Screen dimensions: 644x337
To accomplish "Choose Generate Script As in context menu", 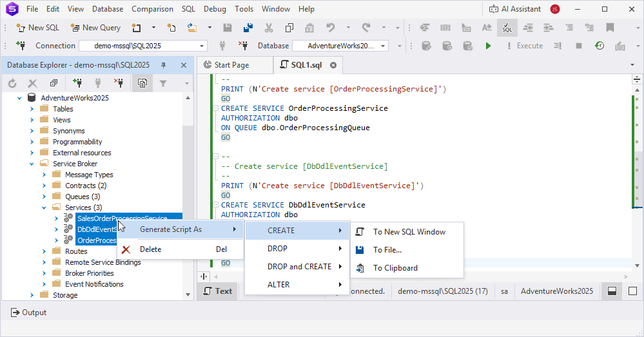I will point(181,229).
